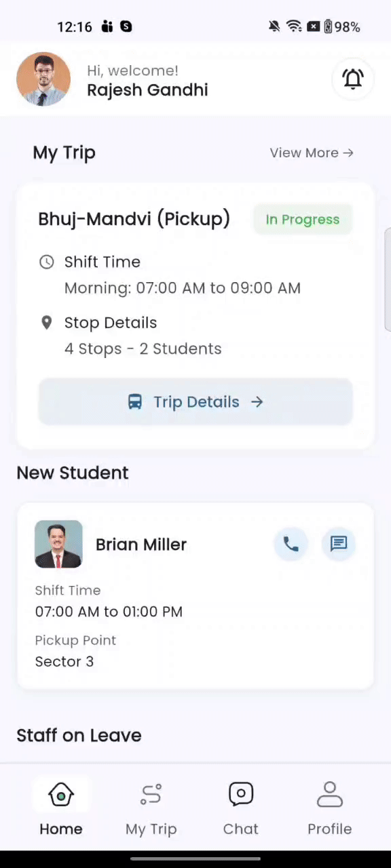This screenshot has height=868, width=391.
Task: Select the Home icon in bottom navigation
Action: pyautogui.click(x=60, y=794)
